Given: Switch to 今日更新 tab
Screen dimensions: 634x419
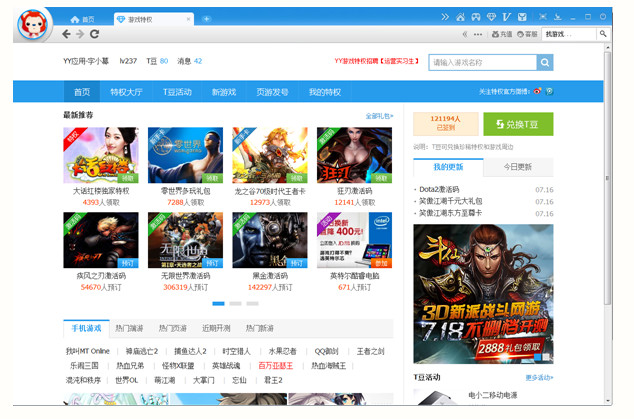Looking at the screenshot, I should pos(517,167).
